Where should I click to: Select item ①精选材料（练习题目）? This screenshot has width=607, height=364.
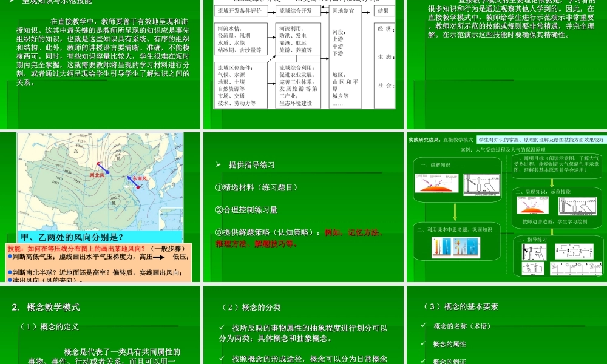(258, 187)
